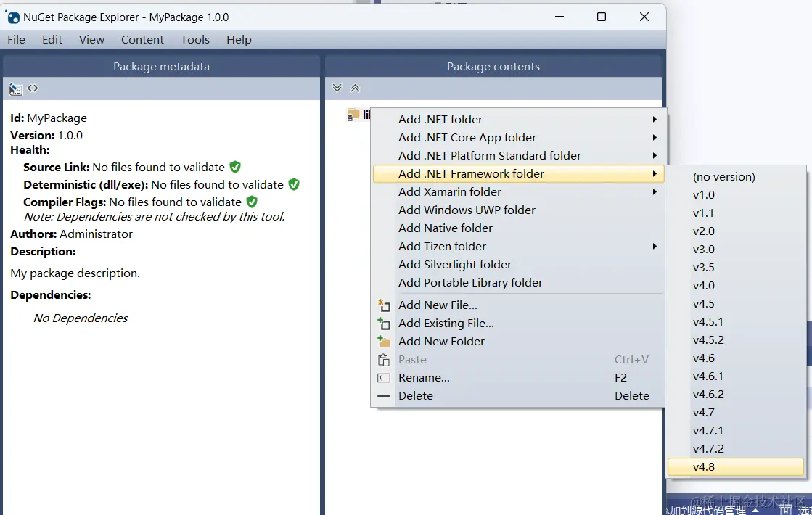Screen dimensions: 812x515
Task: Select Rename... in the context menu
Action: [518, 378]
